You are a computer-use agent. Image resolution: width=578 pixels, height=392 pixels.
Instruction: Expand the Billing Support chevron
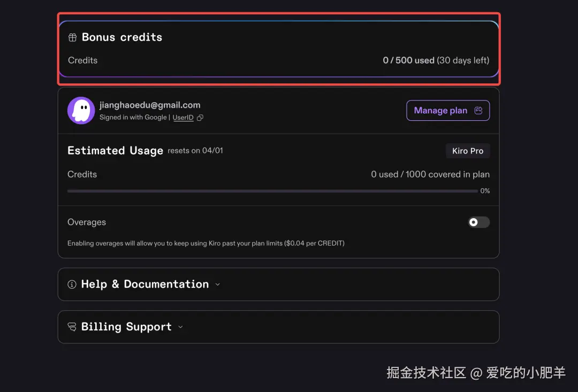tap(180, 327)
